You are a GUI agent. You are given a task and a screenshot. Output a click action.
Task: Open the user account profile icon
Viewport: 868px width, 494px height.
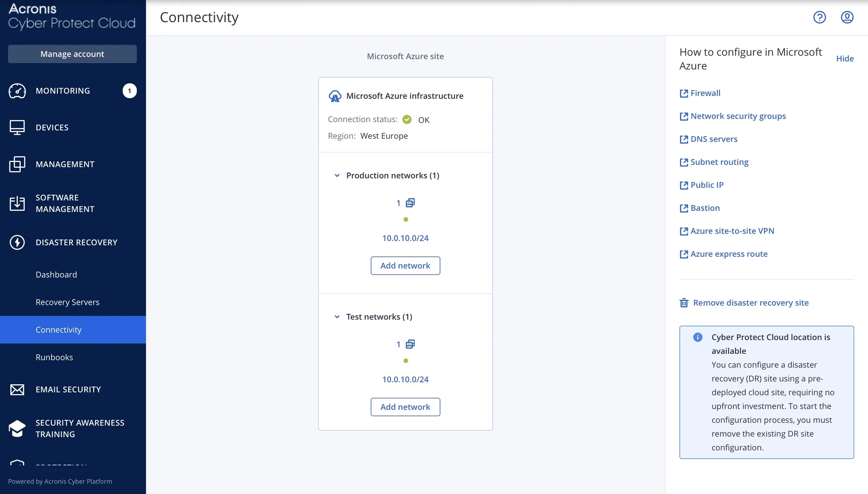point(847,17)
